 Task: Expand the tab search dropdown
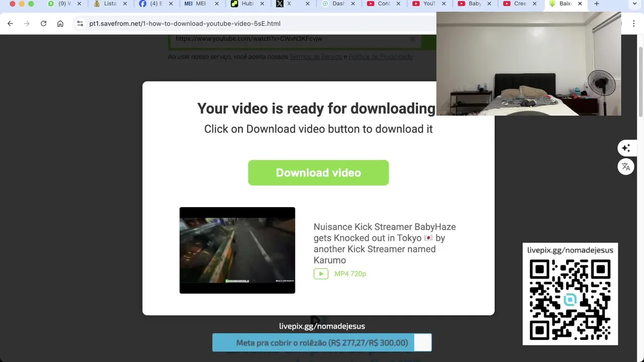[634, 4]
